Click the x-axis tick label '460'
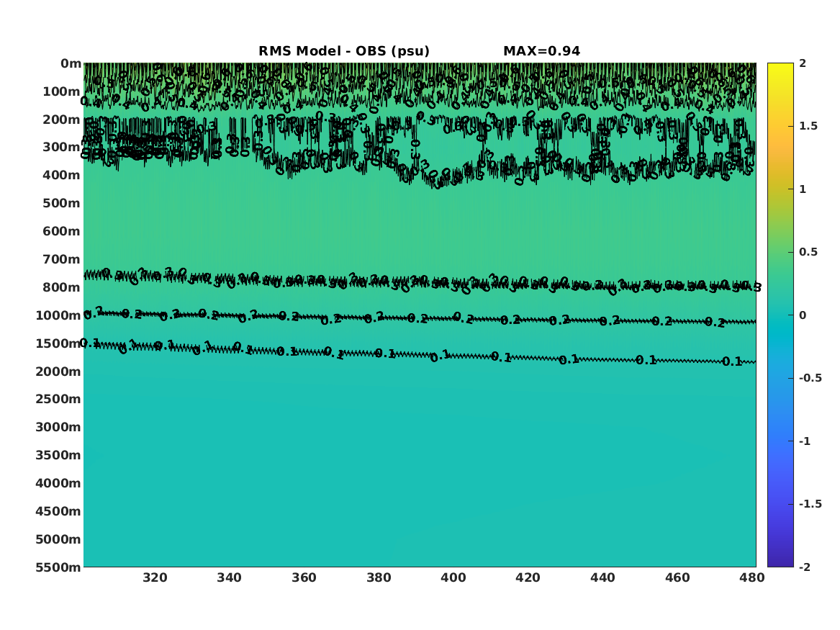Screen dimensions: 840x630 pos(677,577)
